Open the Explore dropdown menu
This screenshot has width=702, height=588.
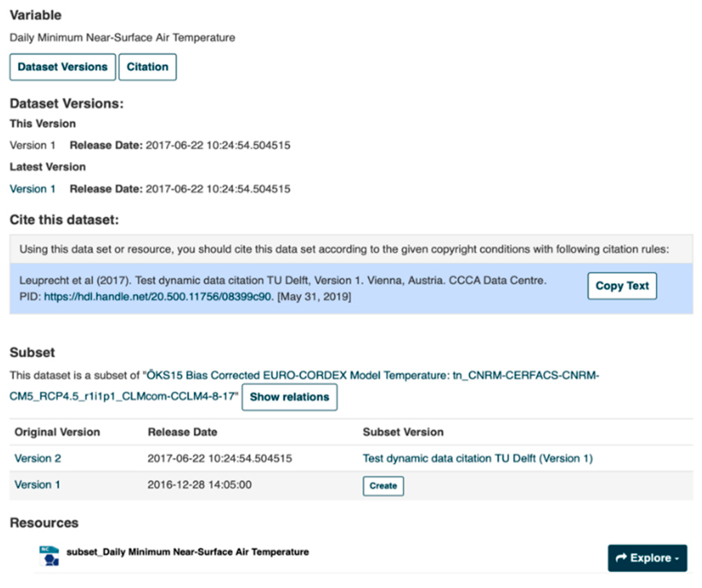647,558
